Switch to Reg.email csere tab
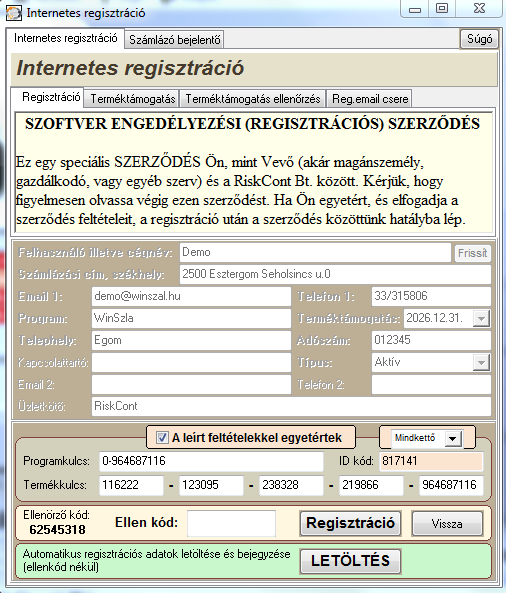Image resolution: width=506 pixels, height=593 pixels. [x=370, y=99]
